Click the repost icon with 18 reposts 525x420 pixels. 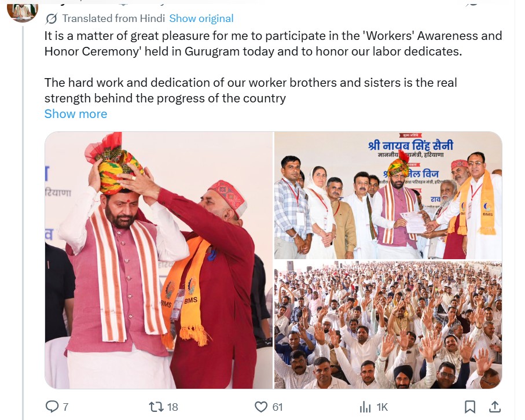coord(156,407)
